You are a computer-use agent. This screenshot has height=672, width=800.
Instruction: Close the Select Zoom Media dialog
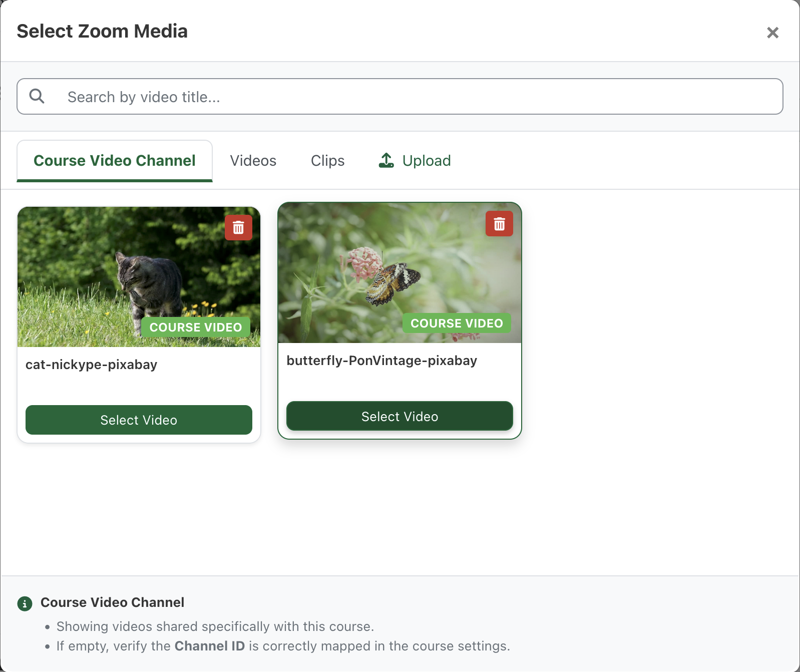point(772,33)
